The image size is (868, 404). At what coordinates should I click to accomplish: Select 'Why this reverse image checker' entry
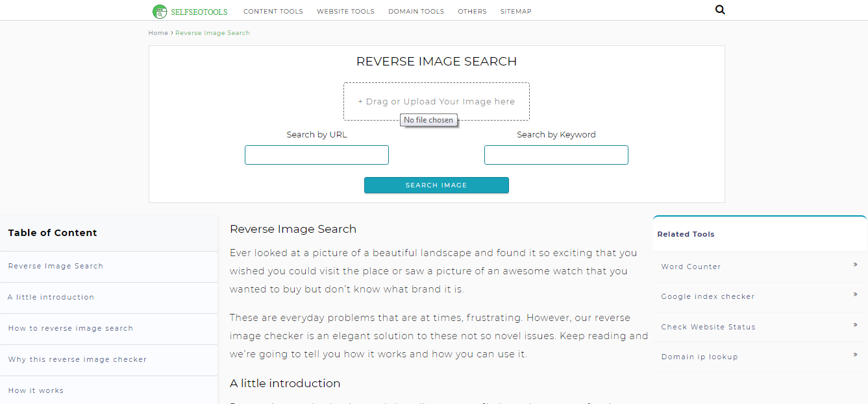[x=77, y=359]
